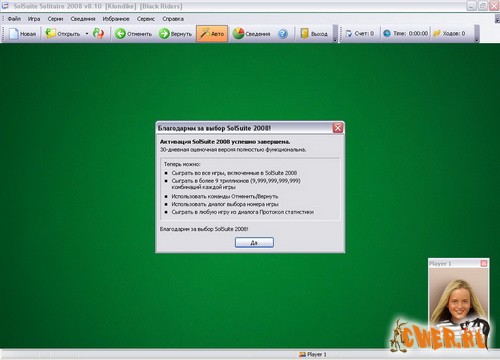Image resolution: width=500 pixels, height=360 pixels.
Task: Expand the dropdown arrow next to Открыть
Action: 87,34
